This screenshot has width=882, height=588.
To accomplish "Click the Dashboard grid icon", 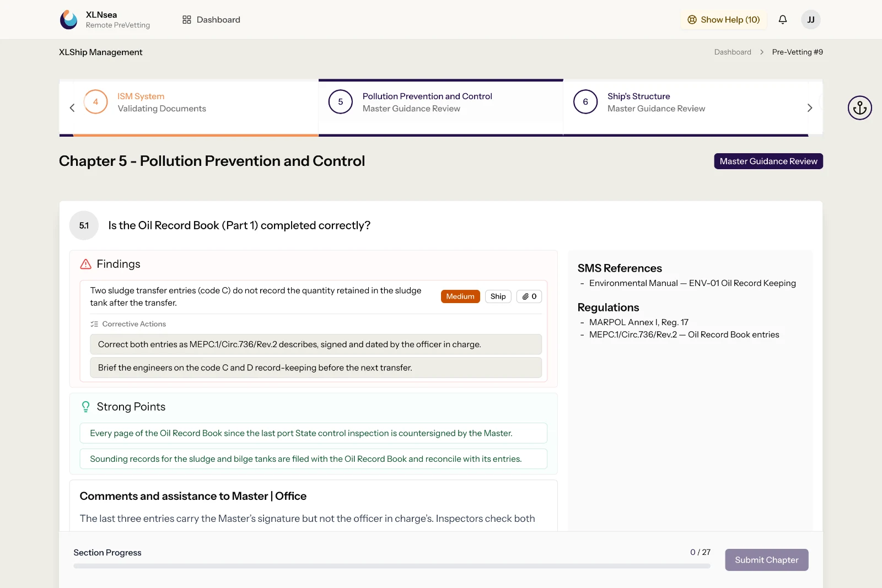I will tap(187, 20).
